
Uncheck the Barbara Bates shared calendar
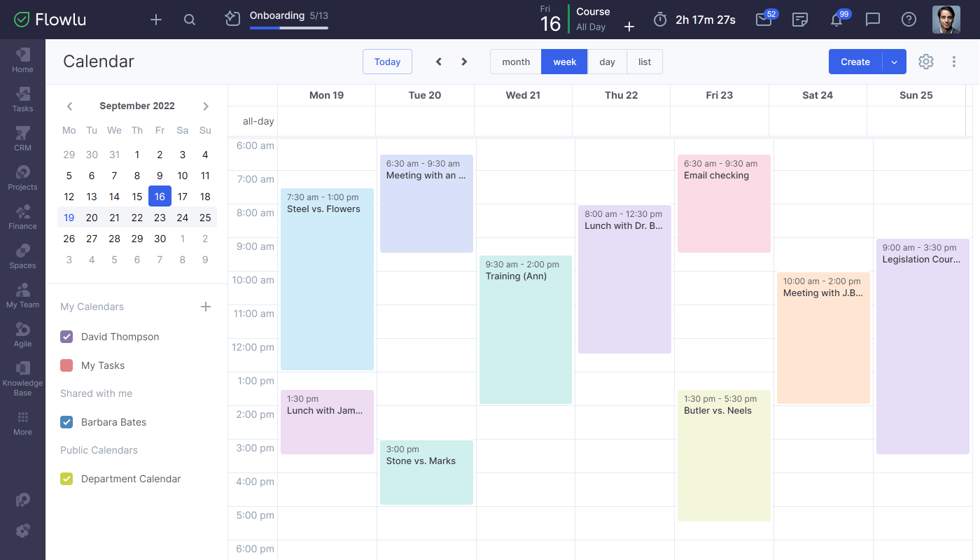pos(66,422)
